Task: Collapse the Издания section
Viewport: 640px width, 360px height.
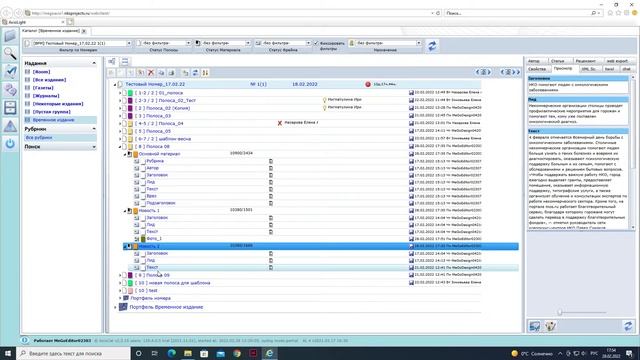Action: click(94, 63)
